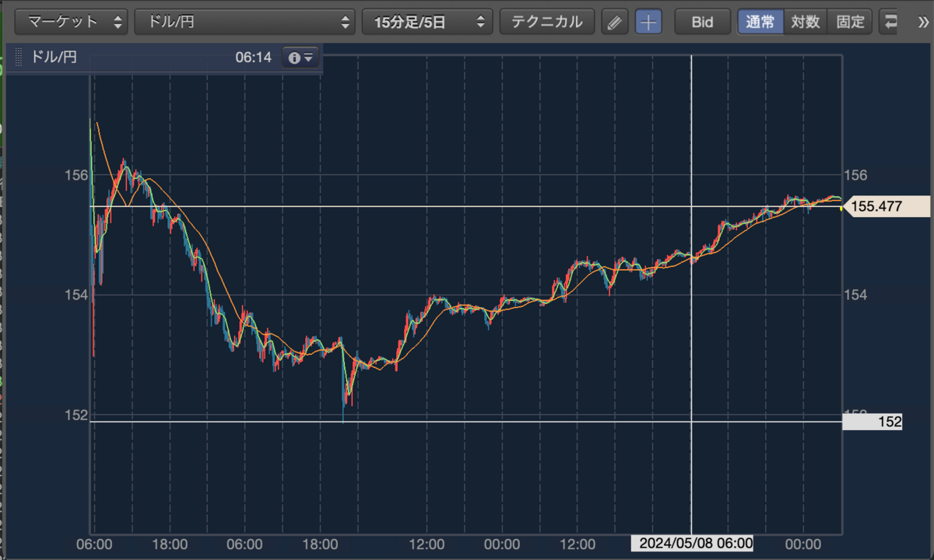Show more toolbar items via double chevron
This screenshot has height=560, width=934.
pyautogui.click(x=923, y=22)
